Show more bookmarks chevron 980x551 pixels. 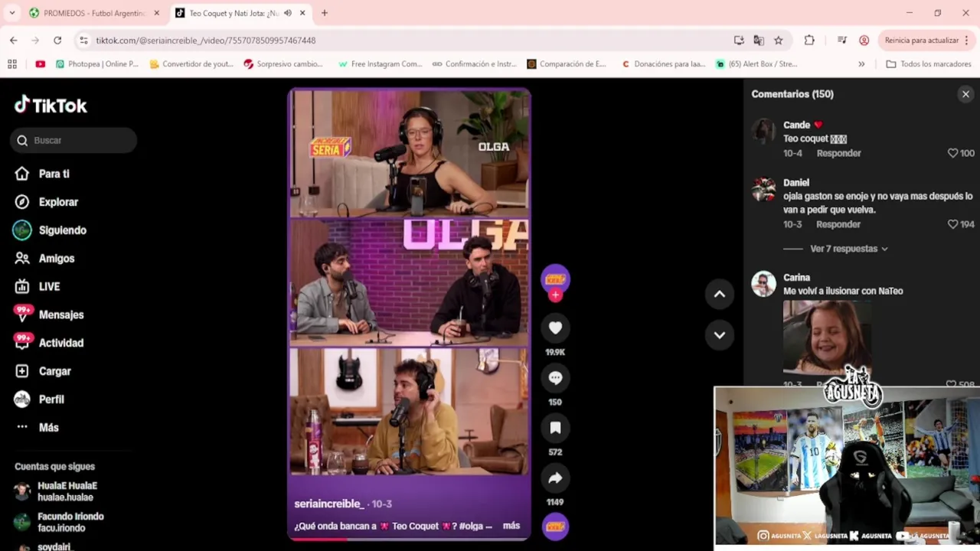point(861,64)
